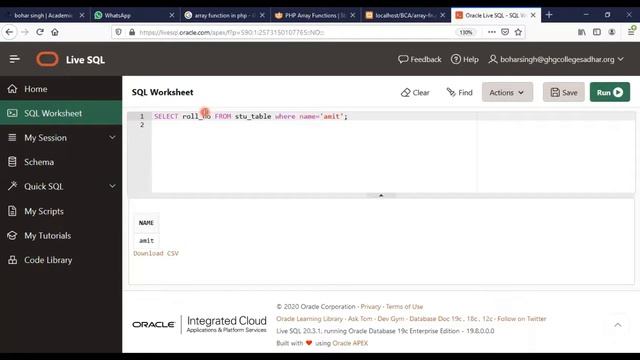Open the Firefox account icon
Viewport: 640px width, 360px height.
click(612, 32)
